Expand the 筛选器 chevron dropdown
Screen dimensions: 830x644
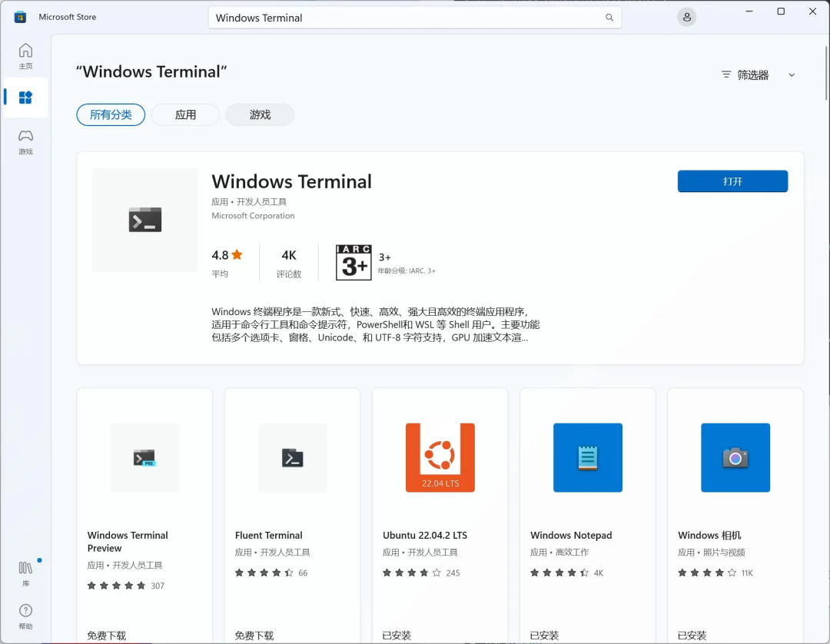[792, 75]
